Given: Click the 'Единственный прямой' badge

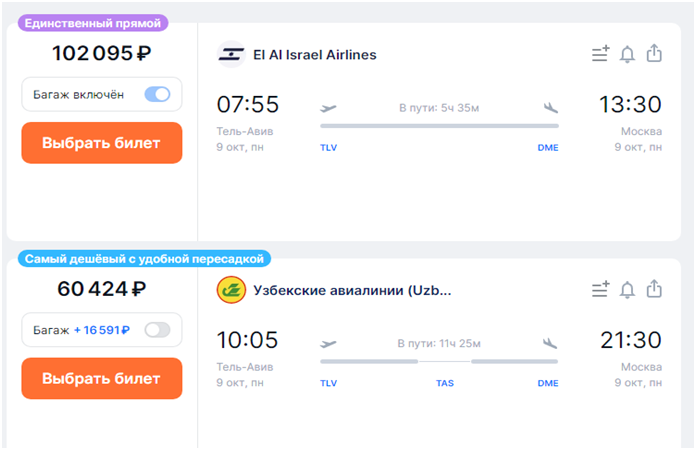Looking at the screenshot, I should coord(93,23).
